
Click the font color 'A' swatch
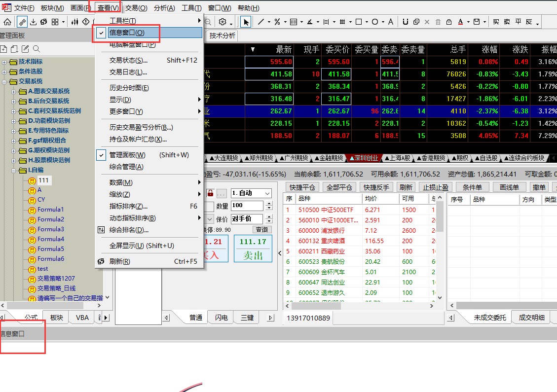tap(460, 22)
